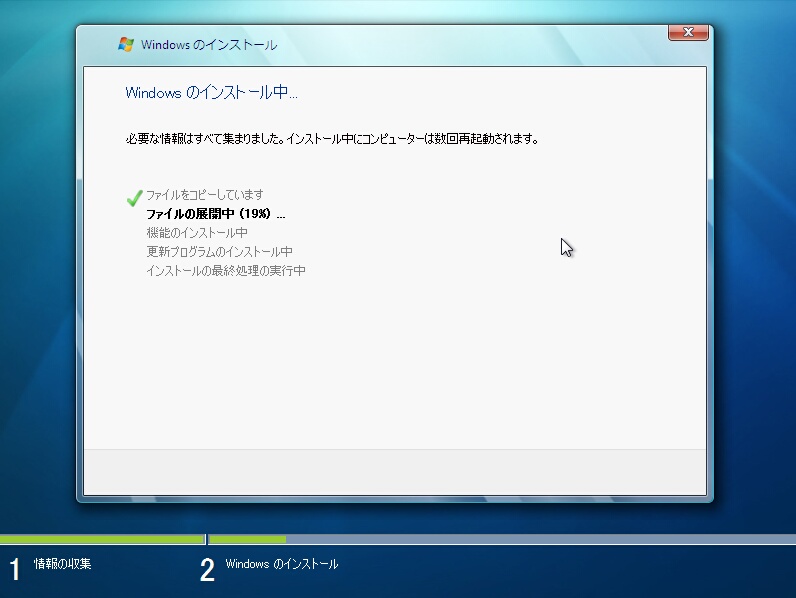
Task: Select the step 更新プログラムのインストール中
Action: (219, 251)
